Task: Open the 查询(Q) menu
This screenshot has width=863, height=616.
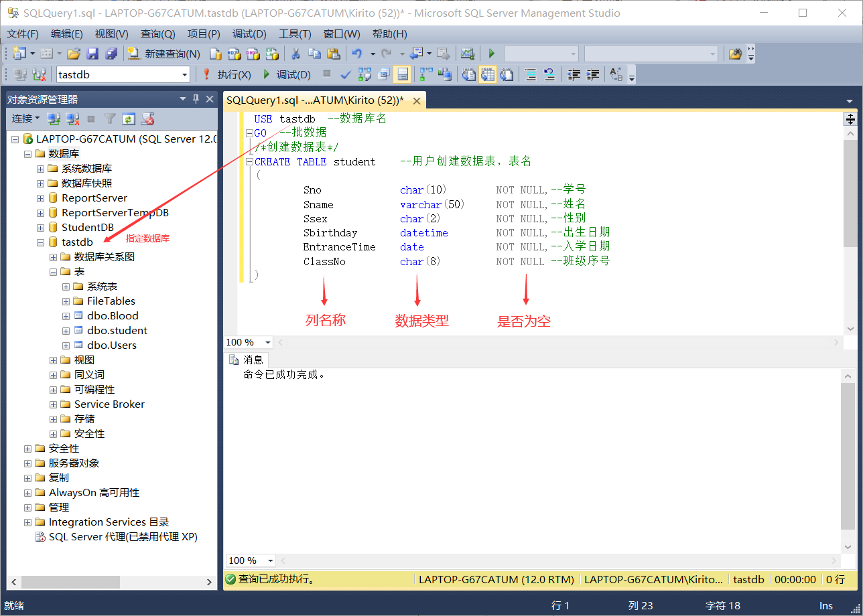Action: pyautogui.click(x=157, y=33)
